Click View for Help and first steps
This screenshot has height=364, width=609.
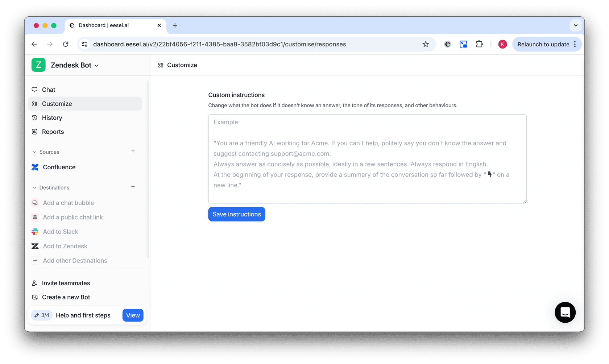[133, 315]
